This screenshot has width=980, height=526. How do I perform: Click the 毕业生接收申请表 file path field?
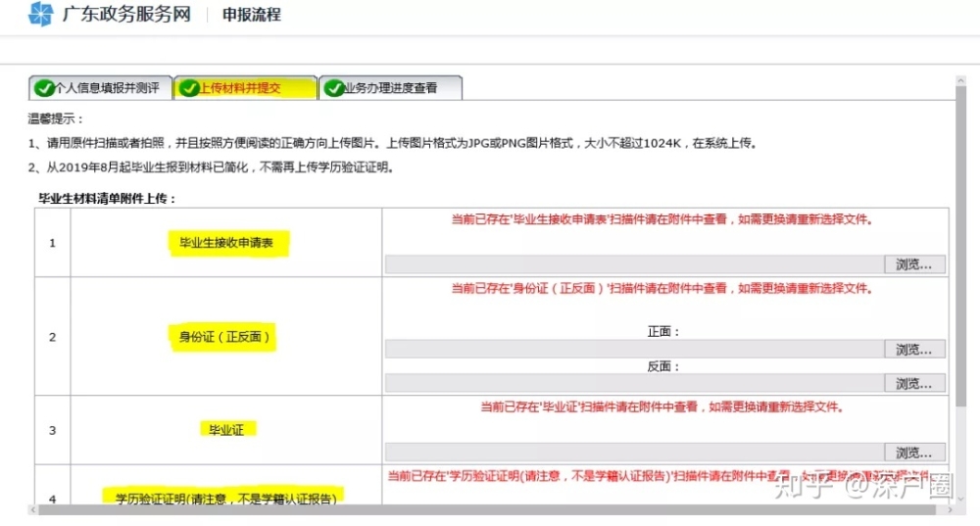click(x=634, y=264)
